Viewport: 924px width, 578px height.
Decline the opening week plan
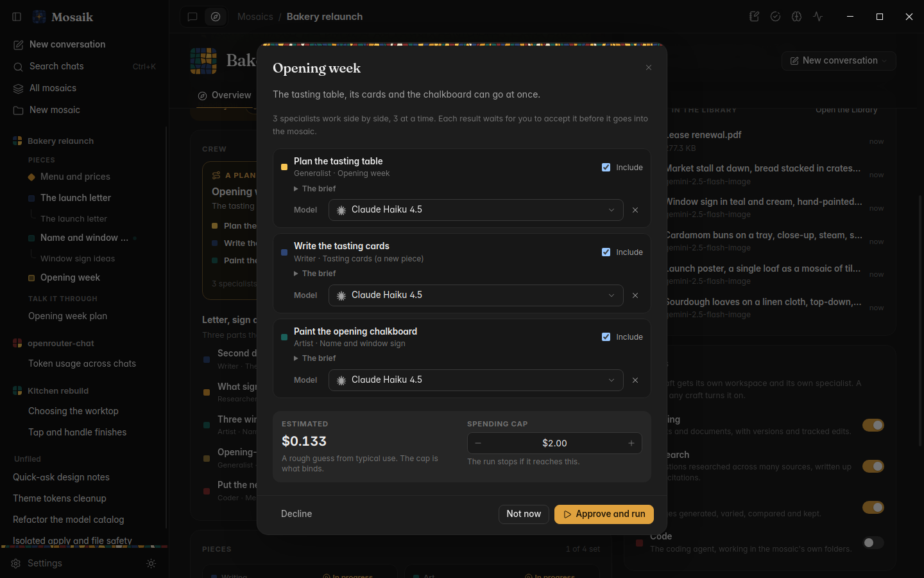tap(296, 514)
